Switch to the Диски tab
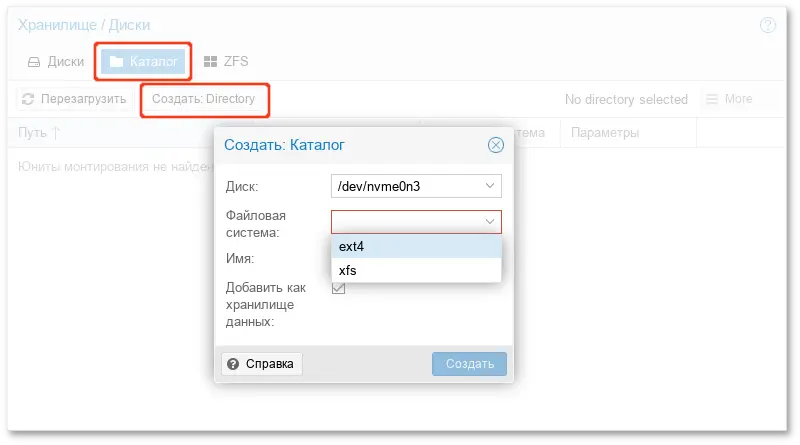Image resolution: width=800 pixels, height=445 pixels. 56,62
